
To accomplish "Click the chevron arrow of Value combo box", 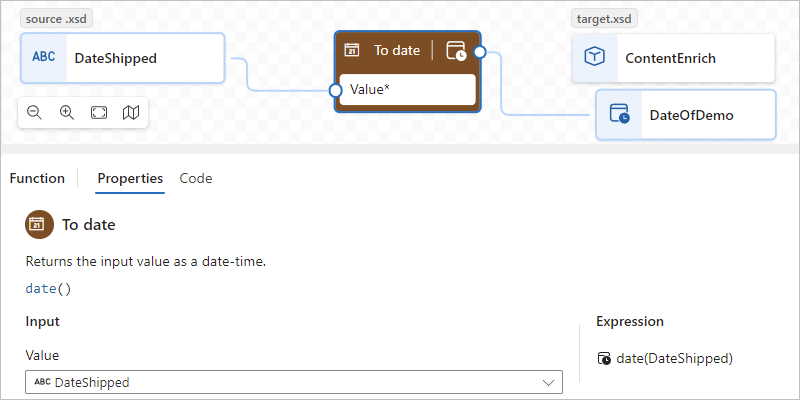I will [x=549, y=383].
